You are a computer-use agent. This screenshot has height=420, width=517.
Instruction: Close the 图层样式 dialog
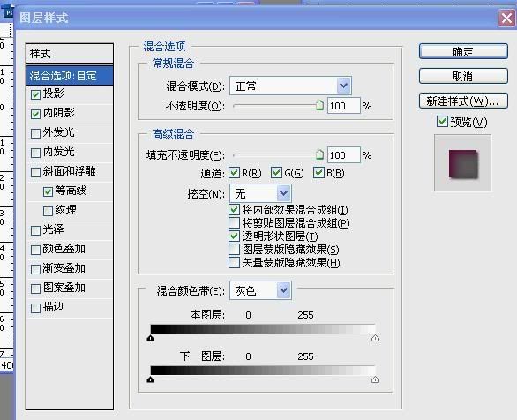(506, 18)
